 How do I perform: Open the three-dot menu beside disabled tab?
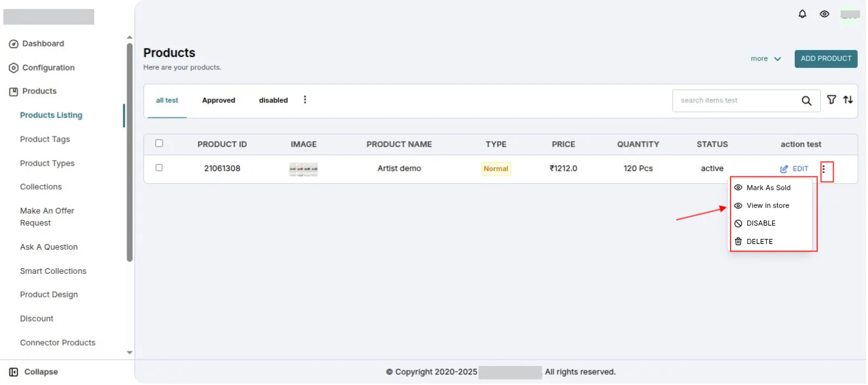305,100
